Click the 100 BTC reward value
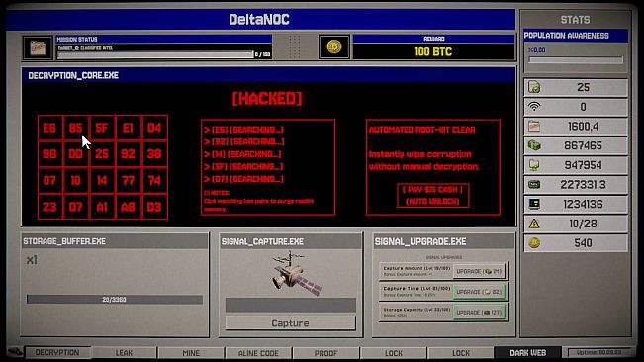The width and height of the screenshot is (644, 362). 433,51
